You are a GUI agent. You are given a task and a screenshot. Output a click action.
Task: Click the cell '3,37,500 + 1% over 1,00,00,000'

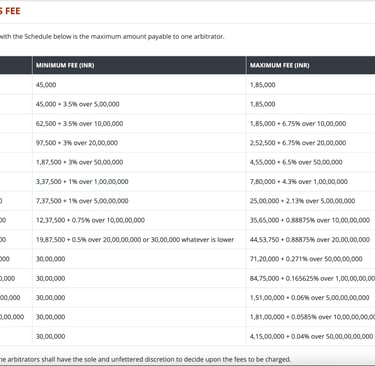click(x=139, y=181)
